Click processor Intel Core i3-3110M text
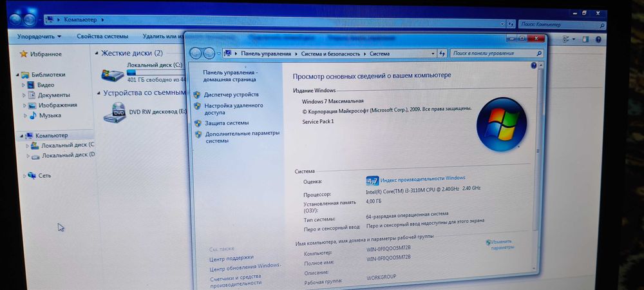This screenshot has height=290, width=644. (423, 189)
